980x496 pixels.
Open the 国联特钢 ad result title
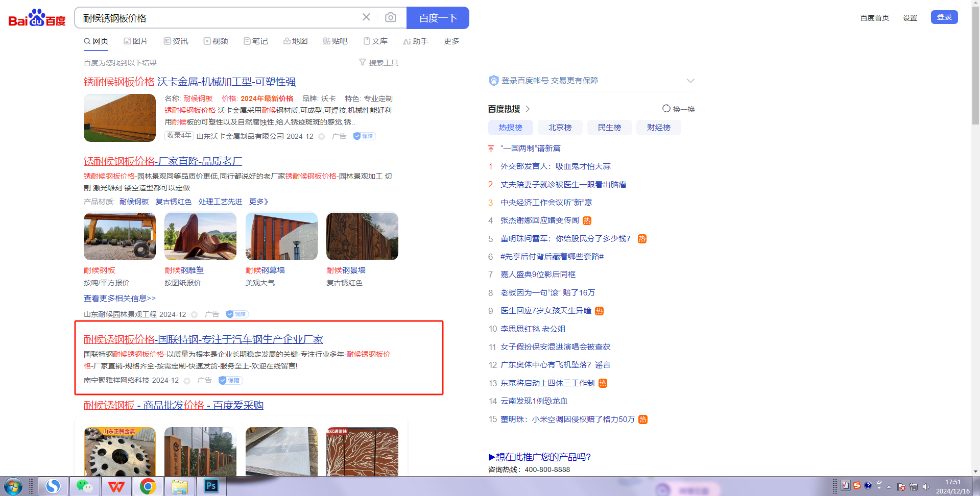(x=203, y=339)
